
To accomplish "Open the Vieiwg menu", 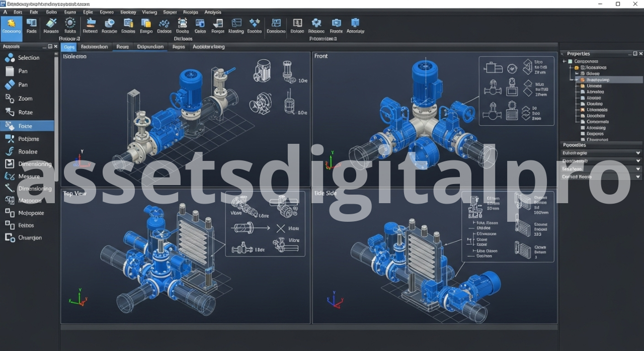I will (x=149, y=12).
